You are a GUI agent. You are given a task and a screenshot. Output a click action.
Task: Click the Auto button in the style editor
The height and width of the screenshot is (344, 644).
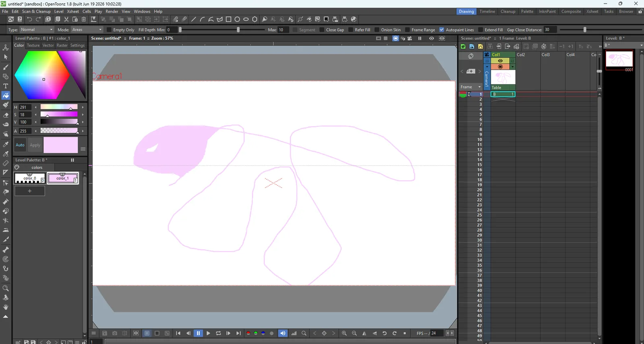click(x=20, y=145)
